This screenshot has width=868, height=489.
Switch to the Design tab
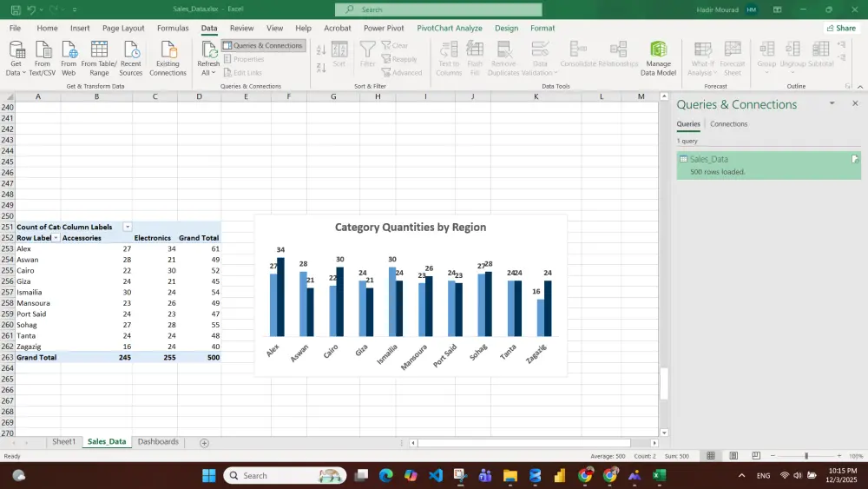pyautogui.click(x=507, y=29)
